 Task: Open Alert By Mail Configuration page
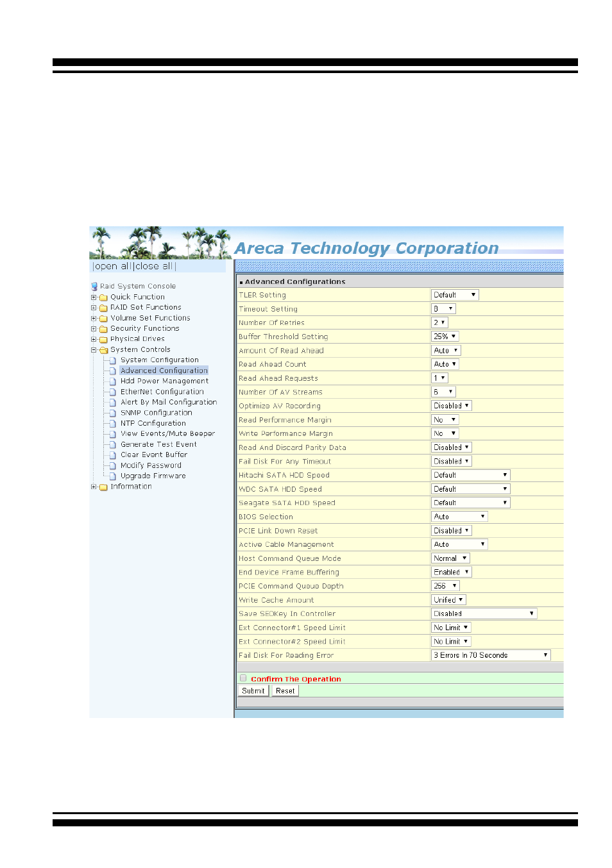(x=169, y=403)
